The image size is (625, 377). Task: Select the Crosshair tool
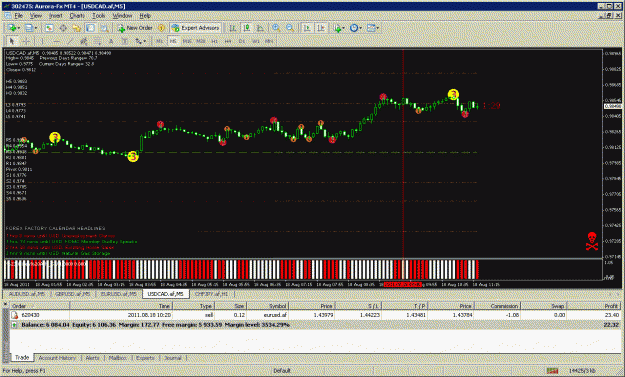click(26, 41)
